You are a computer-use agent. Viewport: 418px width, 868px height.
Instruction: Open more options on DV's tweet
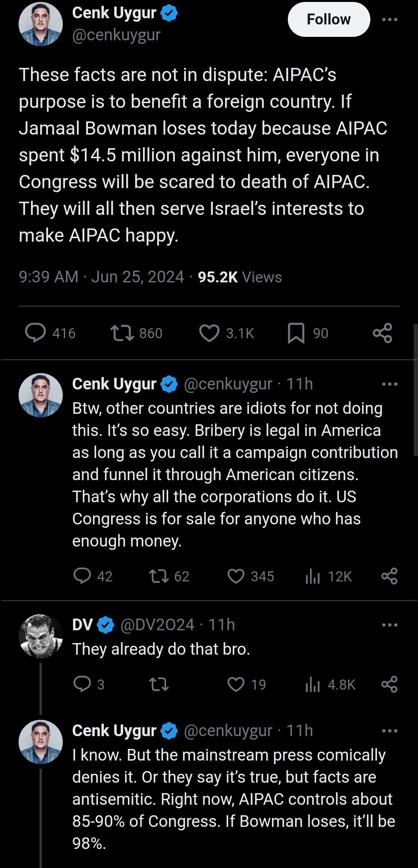click(389, 625)
